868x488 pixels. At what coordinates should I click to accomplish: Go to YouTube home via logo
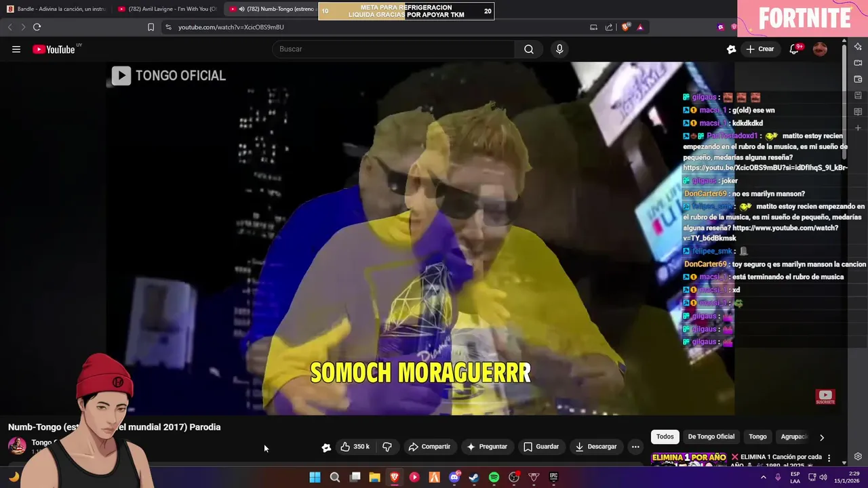pyautogui.click(x=54, y=49)
